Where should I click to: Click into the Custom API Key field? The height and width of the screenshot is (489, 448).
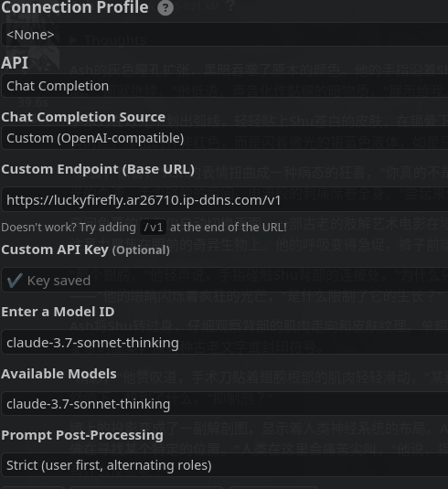tap(225, 280)
